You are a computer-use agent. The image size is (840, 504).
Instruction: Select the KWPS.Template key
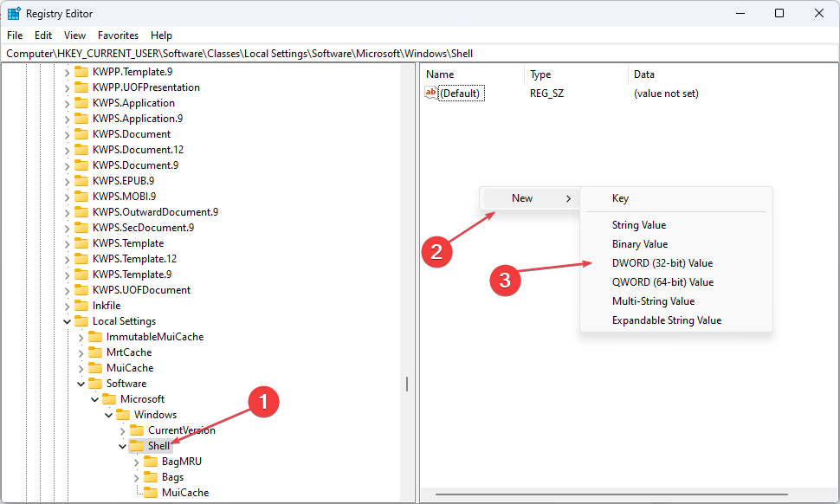[128, 243]
